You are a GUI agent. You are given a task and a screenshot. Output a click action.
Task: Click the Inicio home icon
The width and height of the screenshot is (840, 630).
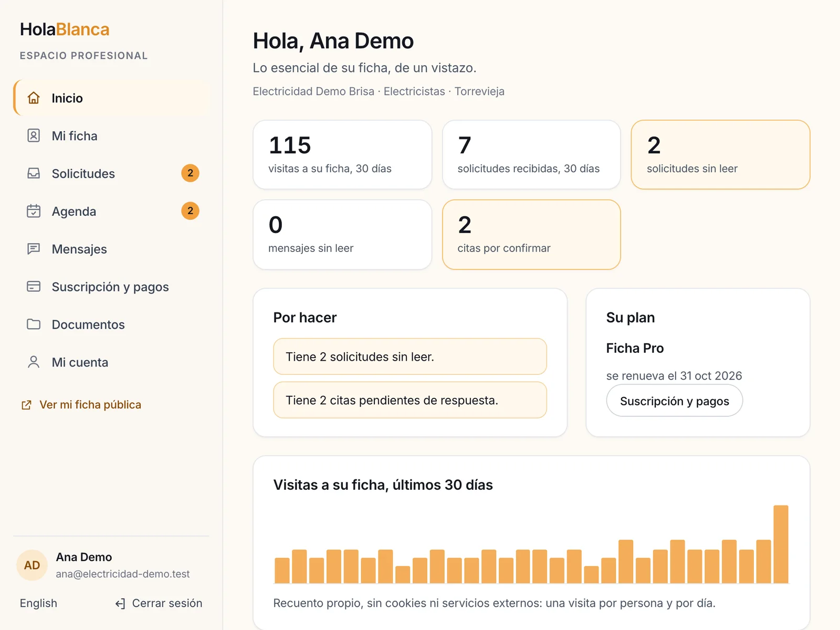(x=34, y=98)
